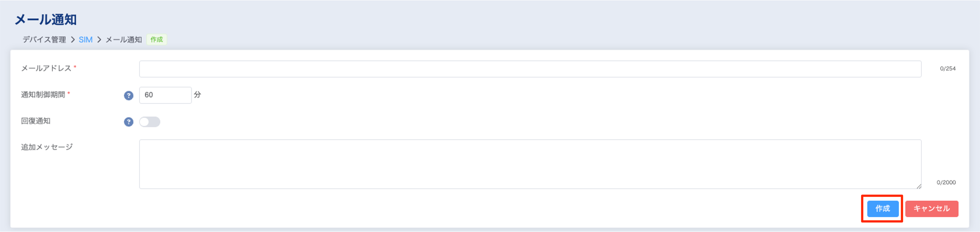Focus the メールアドレス input field
Screen dimensions: 980x232
tap(530, 69)
